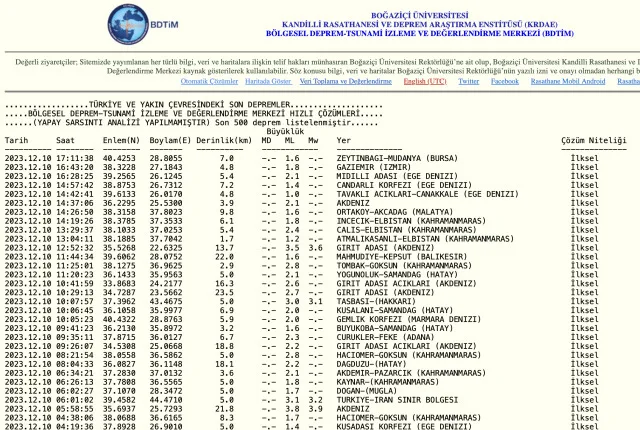Viewport: 640px width, 430px height.
Task: Click the Çözüm Niteliği column header
Action: pos(594,140)
